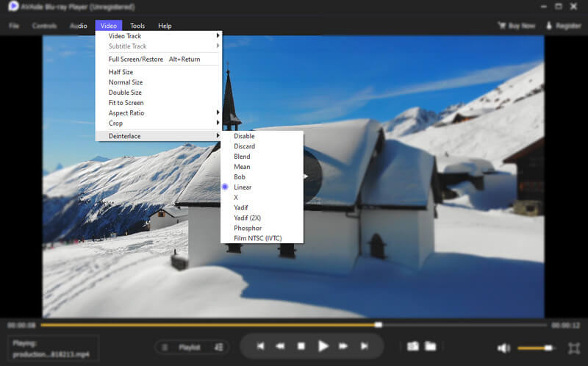
Task: Enter full screen with bottom-right icon
Action: click(573, 348)
